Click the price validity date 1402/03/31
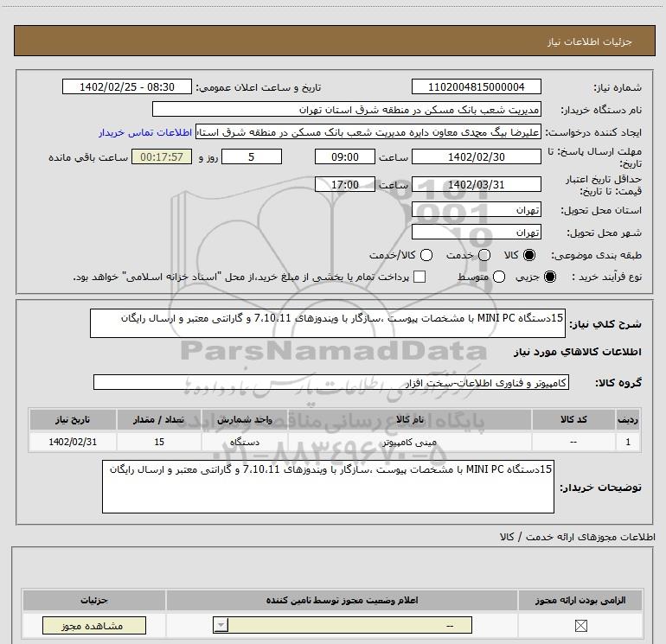This screenshot has height=644, width=666. click(x=476, y=185)
